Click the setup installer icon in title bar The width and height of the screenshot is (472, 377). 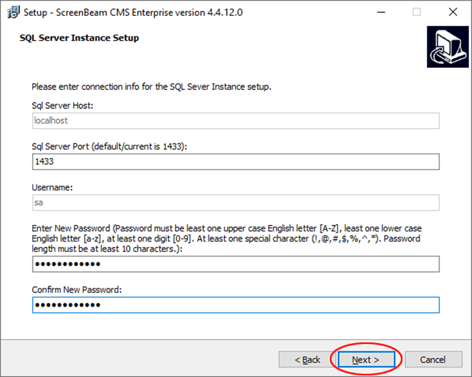(13, 12)
